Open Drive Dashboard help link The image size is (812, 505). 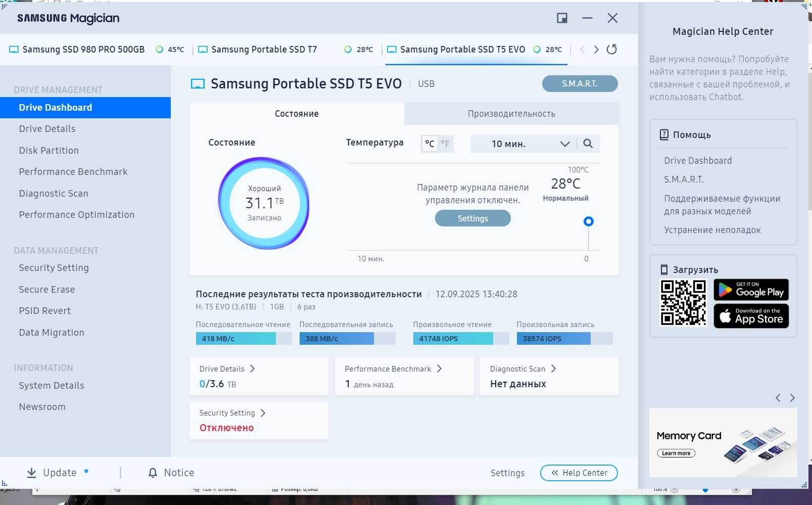click(x=698, y=161)
